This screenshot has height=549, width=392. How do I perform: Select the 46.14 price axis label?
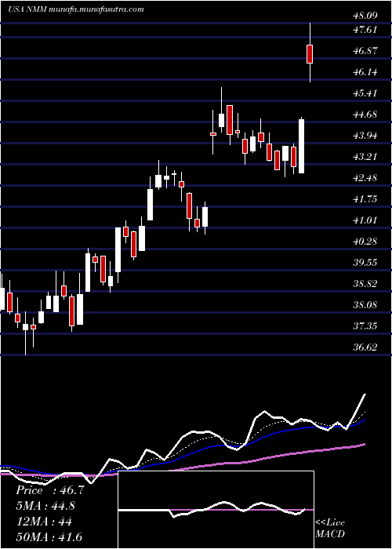366,72
